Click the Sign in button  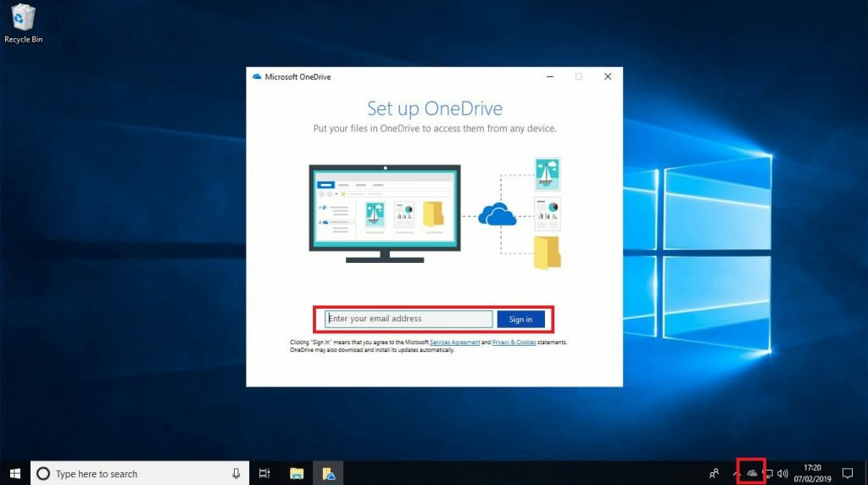coord(520,319)
